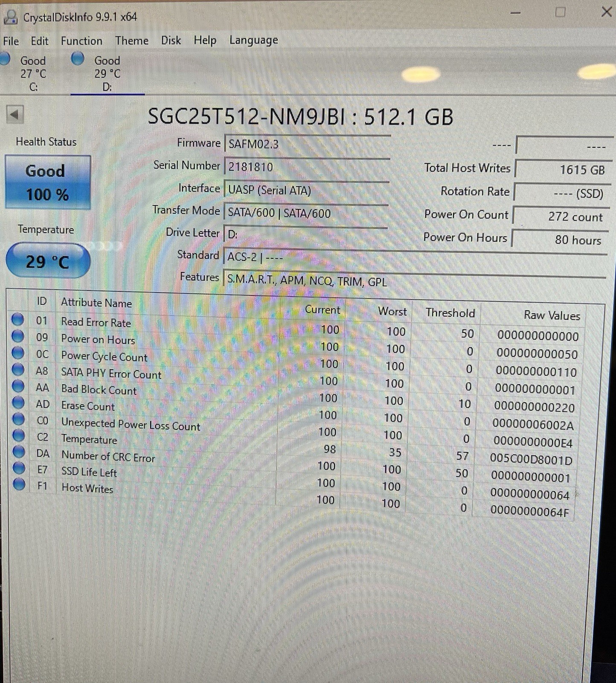Image resolution: width=616 pixels, height=683 pixels.
Task: Select the Number of CRC Error name
Action: click(x=108, y=456)
